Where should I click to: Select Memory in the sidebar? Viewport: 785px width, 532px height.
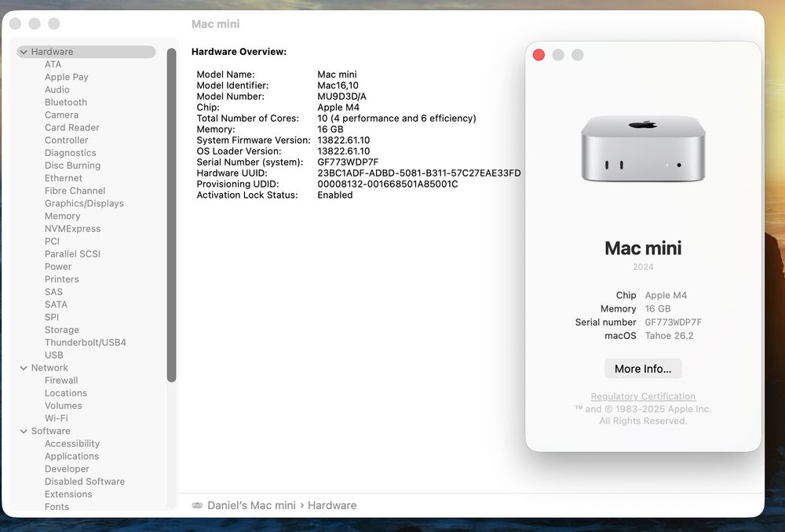coord(62,216)
